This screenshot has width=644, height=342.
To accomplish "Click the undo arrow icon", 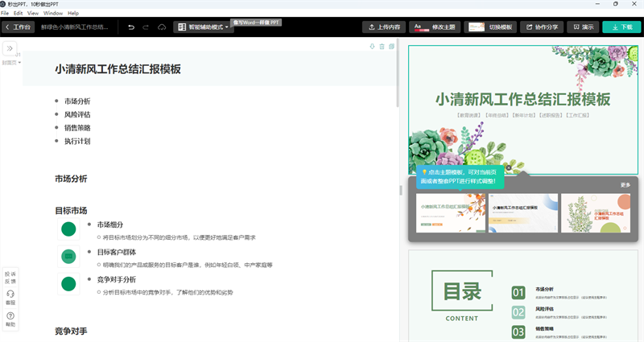I will pos(131,27).
